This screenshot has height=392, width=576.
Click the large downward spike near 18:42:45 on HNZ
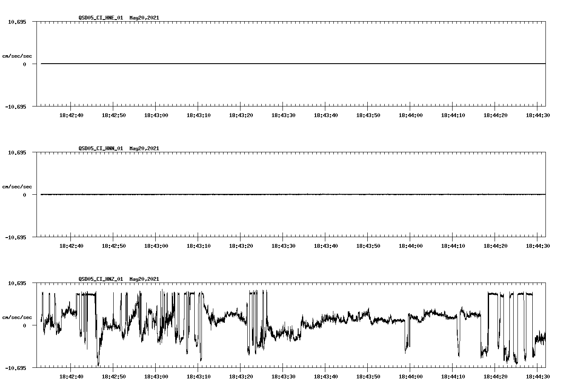tap(98, 361)
